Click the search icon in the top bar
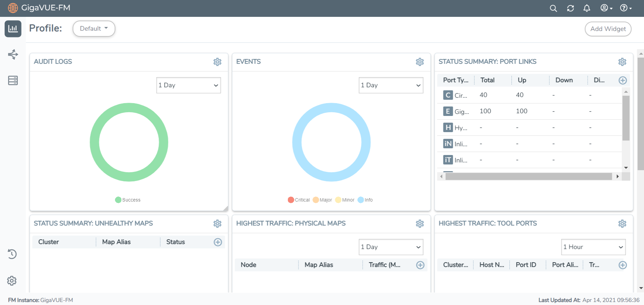Screen dimensions: 644x305 click(x=553, y=8)
